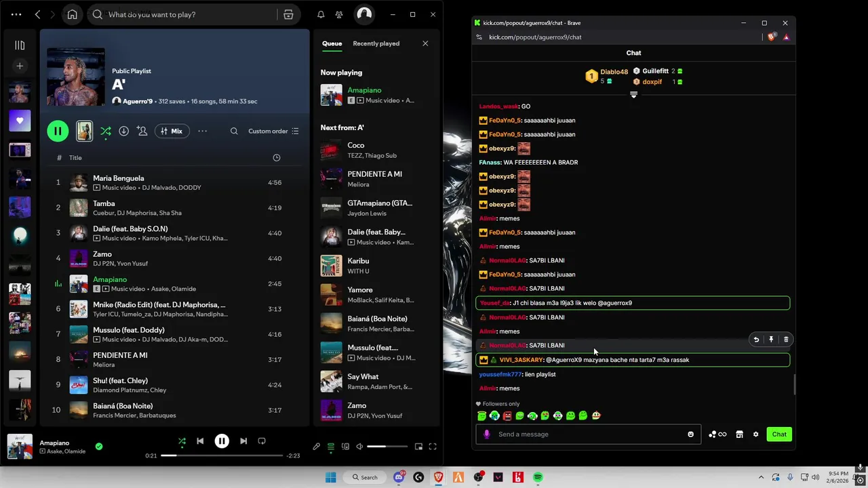
Task: Open miniplayer
Action: click(418, 447)
